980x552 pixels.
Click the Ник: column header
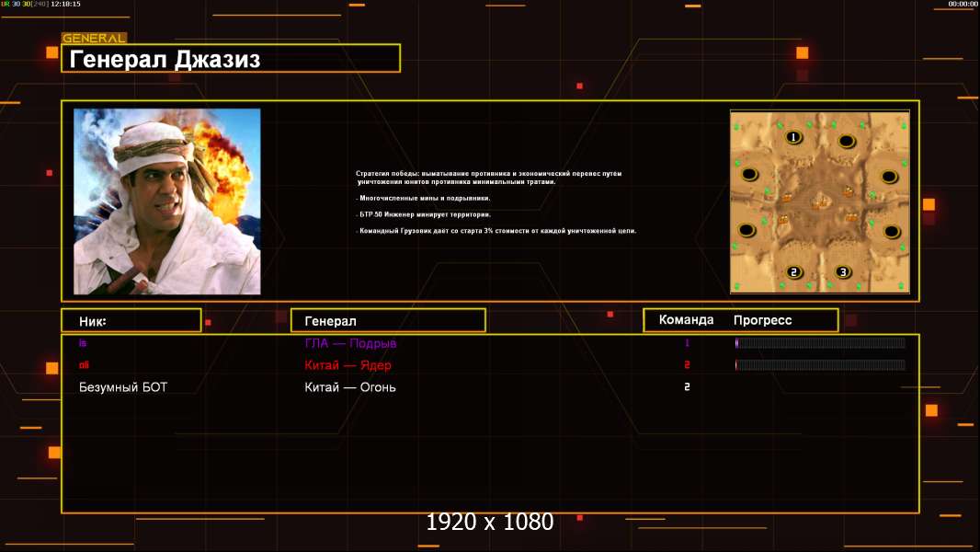[131, 321]
